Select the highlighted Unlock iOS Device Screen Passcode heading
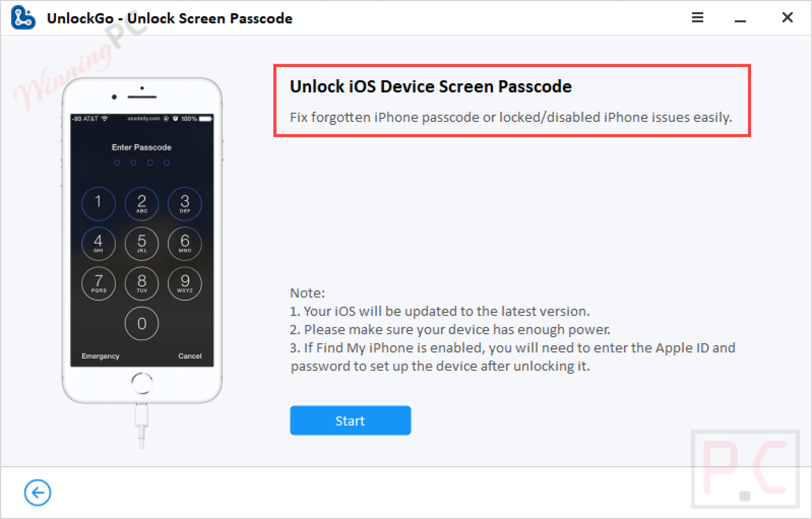 tap(431, 86)
